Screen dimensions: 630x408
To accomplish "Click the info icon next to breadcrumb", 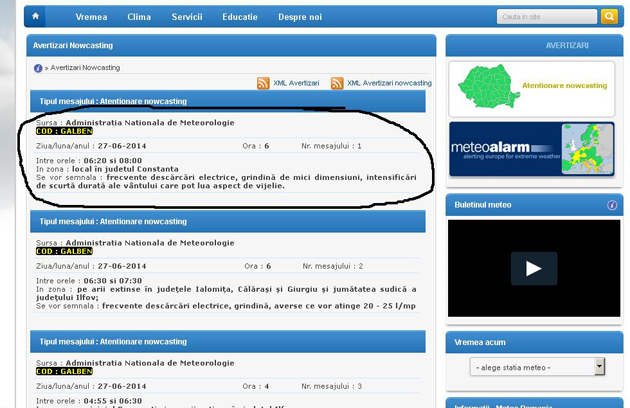I will tap(38, 69).
